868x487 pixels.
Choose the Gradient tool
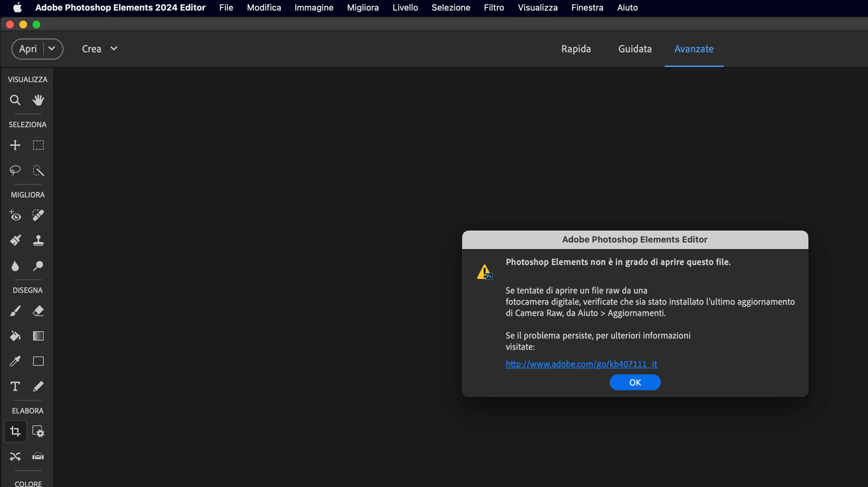click(38, 336)
